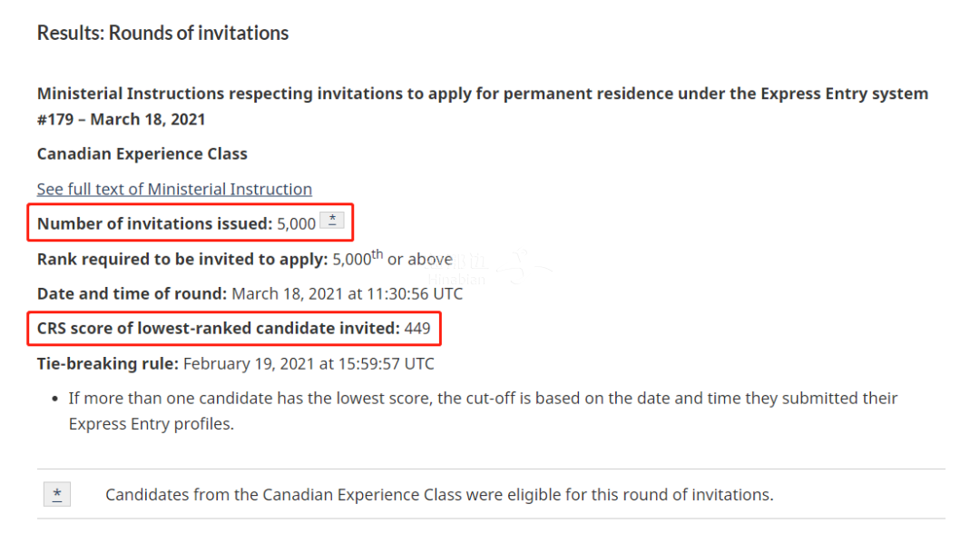Select the 'Canadian Experience Class' subheading

pos(142,153)
